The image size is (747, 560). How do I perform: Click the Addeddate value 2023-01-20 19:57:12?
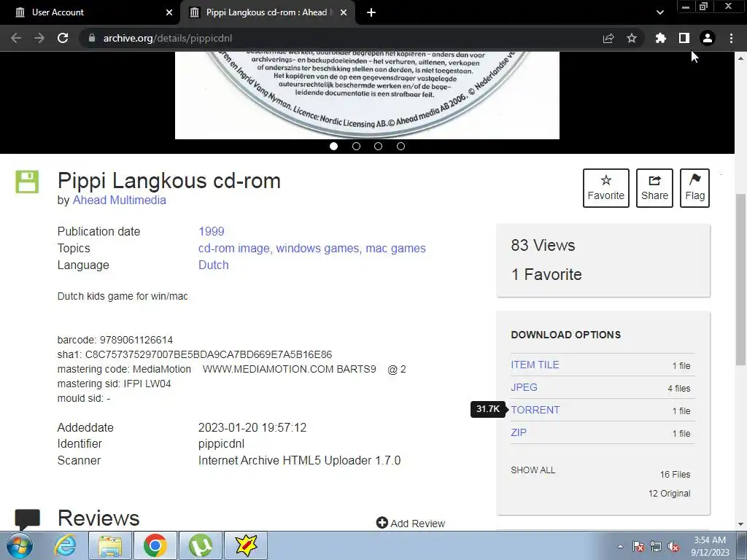(252, 427)
